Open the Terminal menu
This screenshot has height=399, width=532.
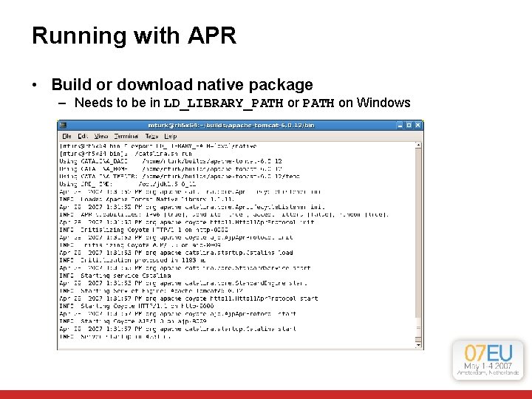point(126,136)
